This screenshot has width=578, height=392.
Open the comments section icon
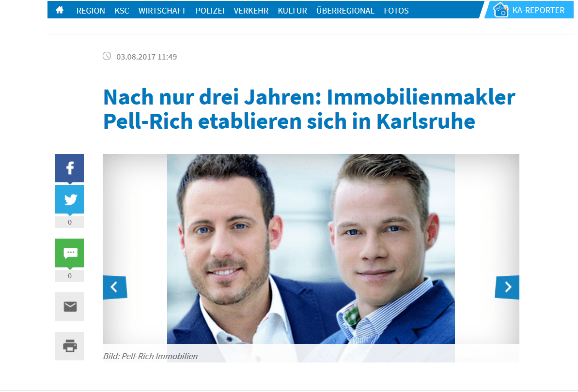click(x=70, y=253)
